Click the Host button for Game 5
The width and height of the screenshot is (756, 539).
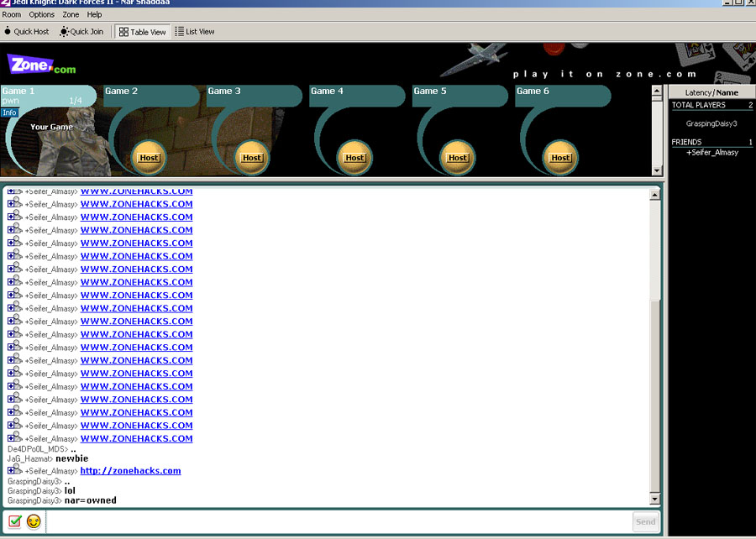[x=458, y=158]
